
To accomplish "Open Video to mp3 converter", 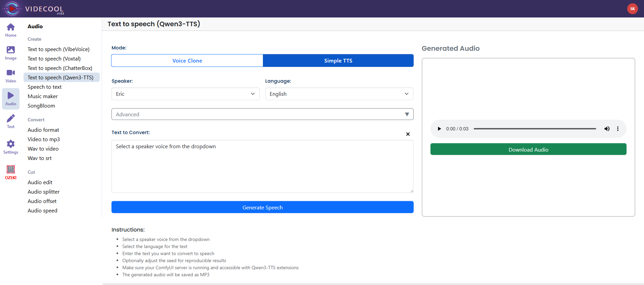I will 44,139.
